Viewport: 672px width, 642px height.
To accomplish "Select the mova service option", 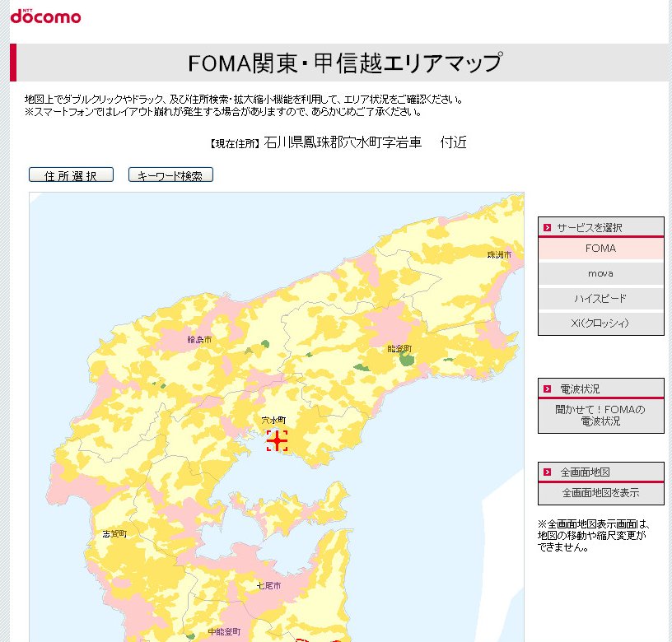I will 601,273.
